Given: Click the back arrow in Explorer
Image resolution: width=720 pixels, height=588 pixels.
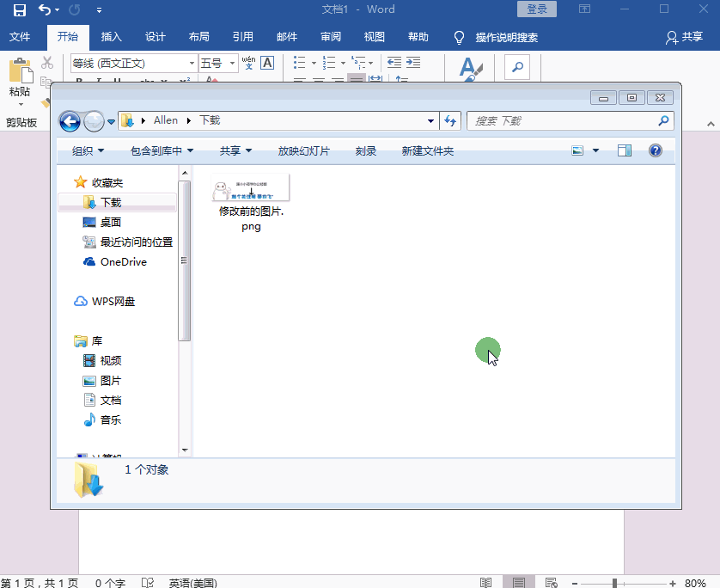Looking at the screenshot, I should pyautogui.click(x=69, y=121).
